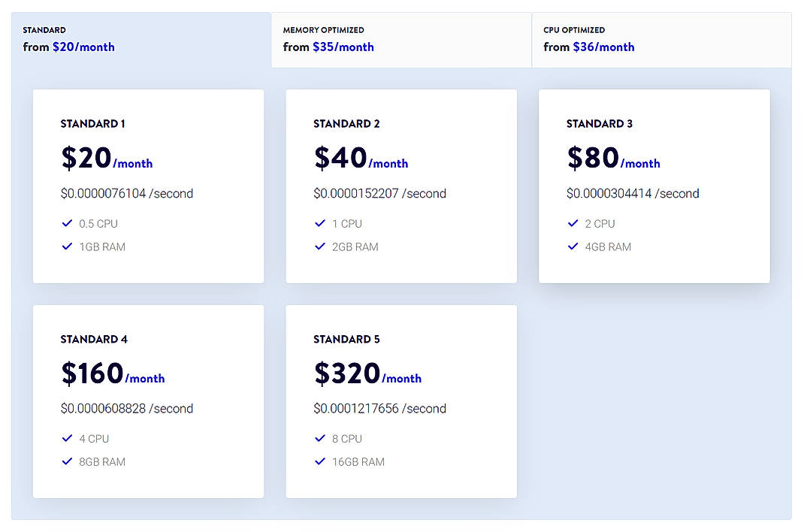Screen dimensions: 804x532
Task: Click the from $36/month link
Action: point(589,47)
